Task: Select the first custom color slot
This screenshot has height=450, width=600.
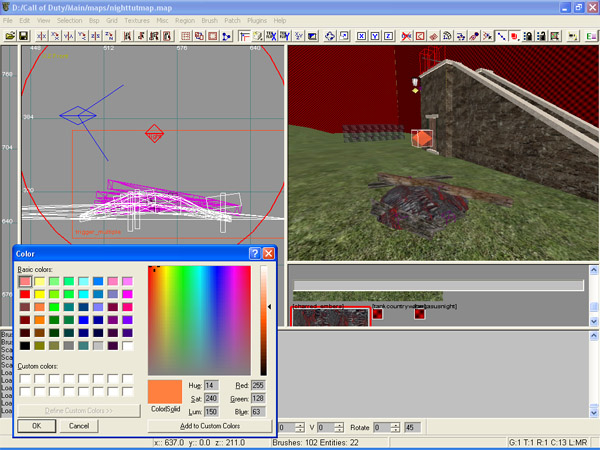Action: (x=25, y=379)
